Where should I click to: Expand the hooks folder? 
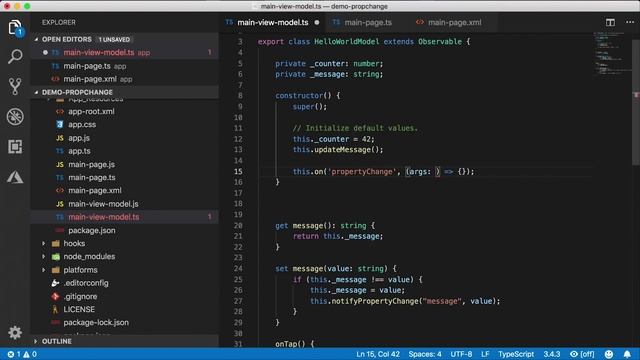coord(124,243)
